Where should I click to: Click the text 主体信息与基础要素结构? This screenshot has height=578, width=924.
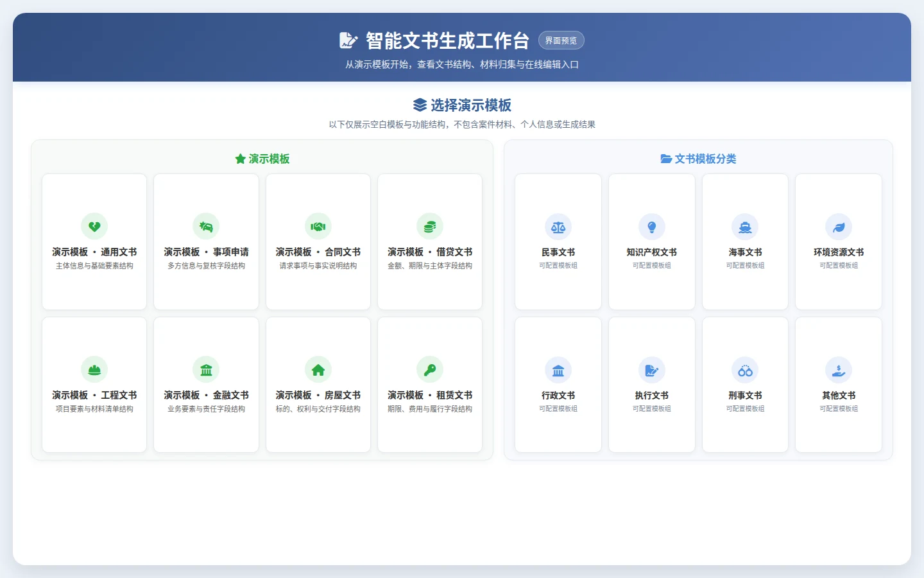coord(94,266)
